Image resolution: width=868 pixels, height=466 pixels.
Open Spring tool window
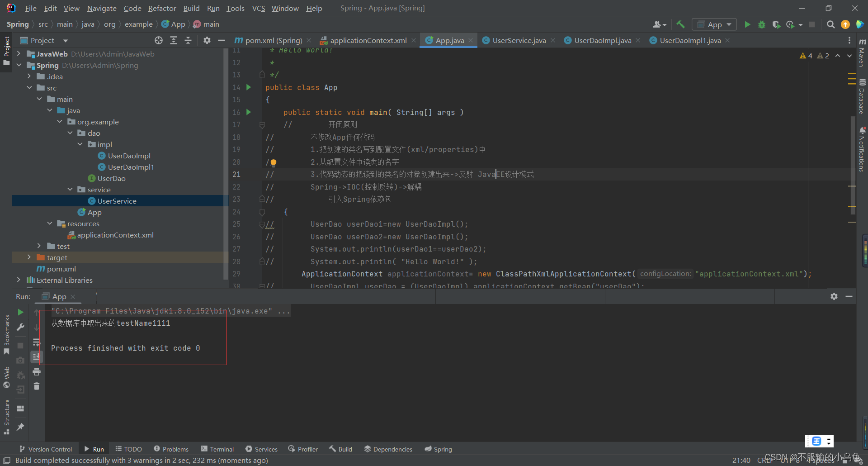point(438,449)
